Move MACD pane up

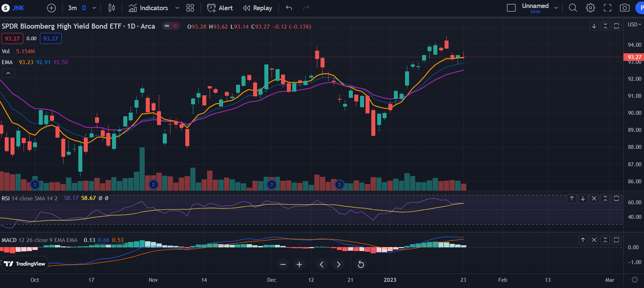tap(583, 240)
